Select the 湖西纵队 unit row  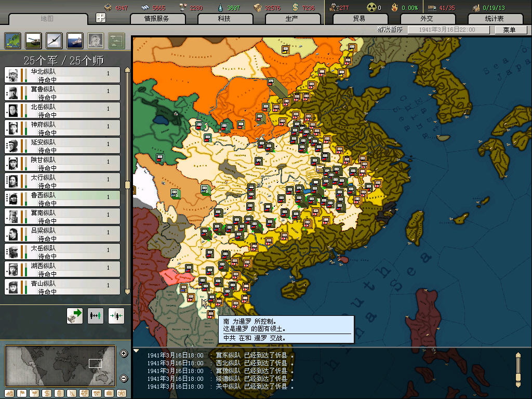tap(62, 269)
